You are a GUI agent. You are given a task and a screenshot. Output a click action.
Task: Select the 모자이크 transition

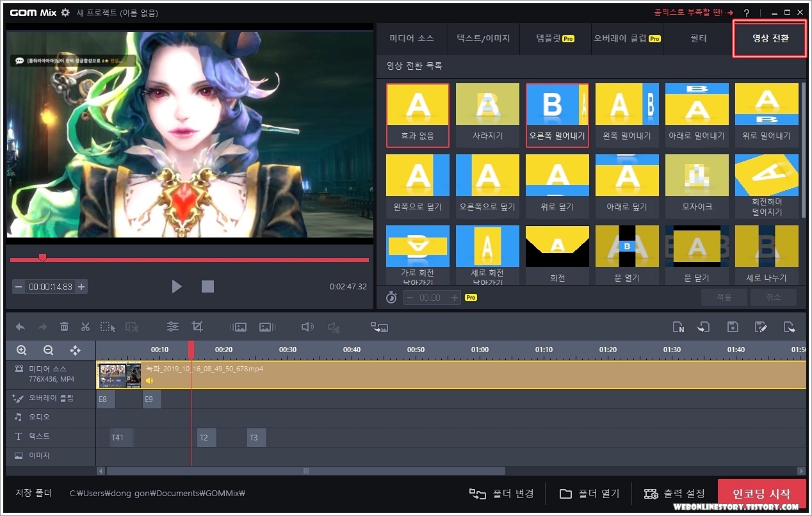tap(697, 186)
